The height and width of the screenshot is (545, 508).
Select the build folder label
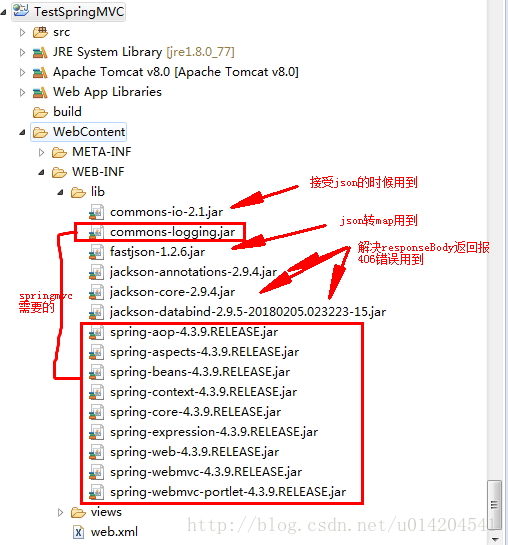pyautogui.click(x=67, y=112)
